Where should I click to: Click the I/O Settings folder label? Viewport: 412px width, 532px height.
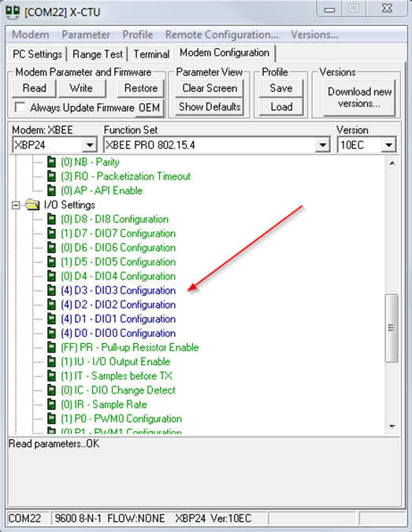pyautogui.click(x=69, y=205)
